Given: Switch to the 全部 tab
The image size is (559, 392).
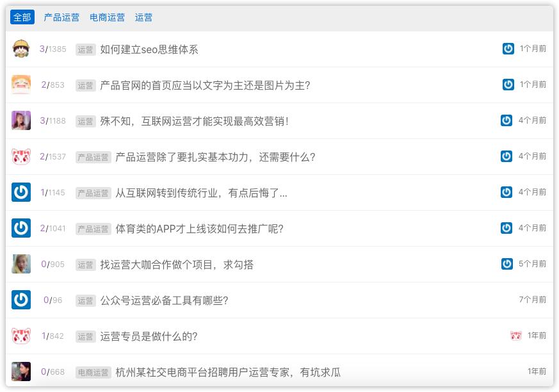Looking at the screenshot, I should tap(21, 17).
